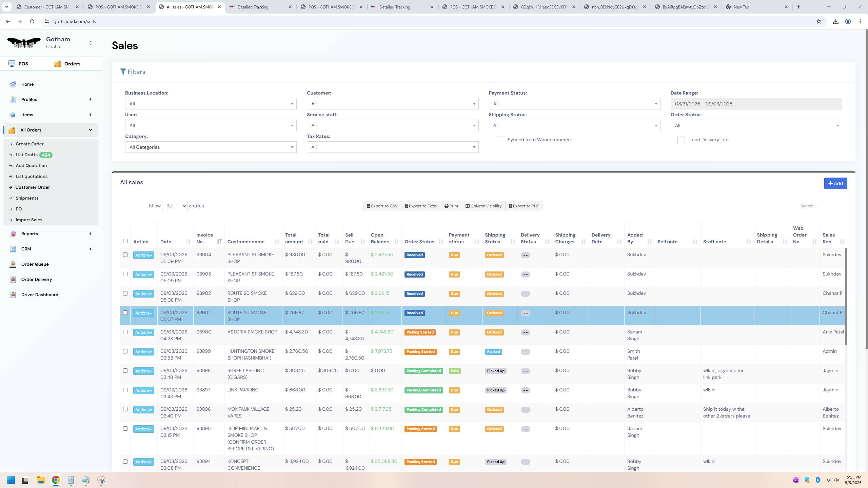Click the blue Add button
The width and height of the screenshot is (868, 488).
pos(835,183)
